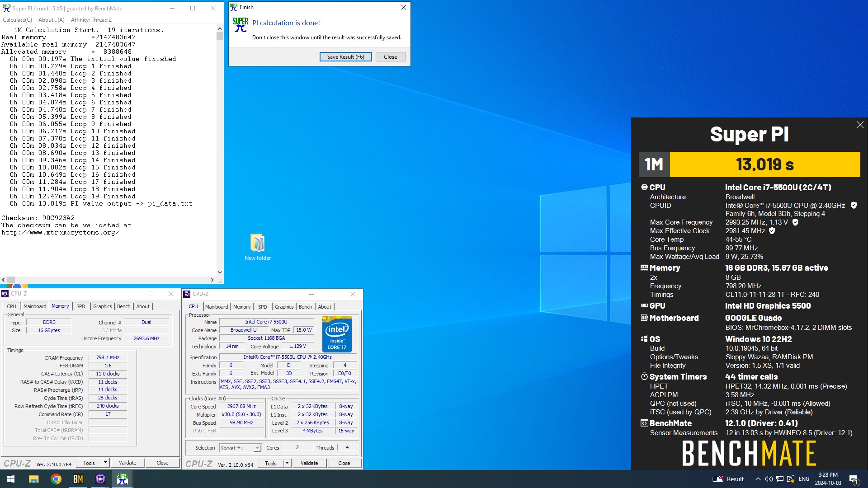Click the shield icon beside Max Effective Clock

(772, 230)
